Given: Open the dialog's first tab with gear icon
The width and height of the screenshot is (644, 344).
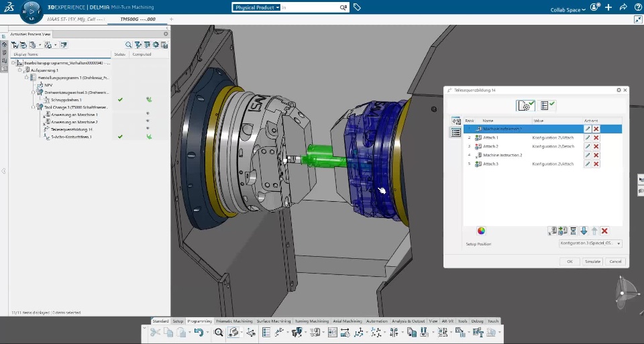Looking at the screenshot, I should point(525,105).
